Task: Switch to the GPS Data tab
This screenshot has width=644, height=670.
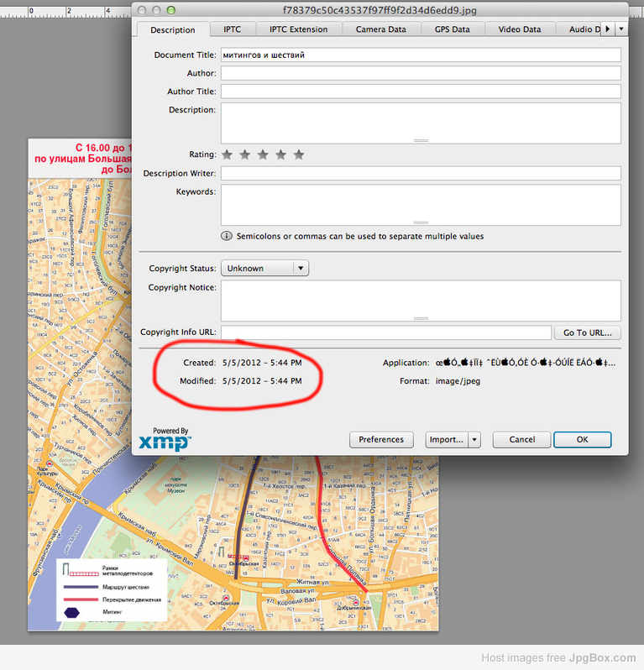Action: 452,29
